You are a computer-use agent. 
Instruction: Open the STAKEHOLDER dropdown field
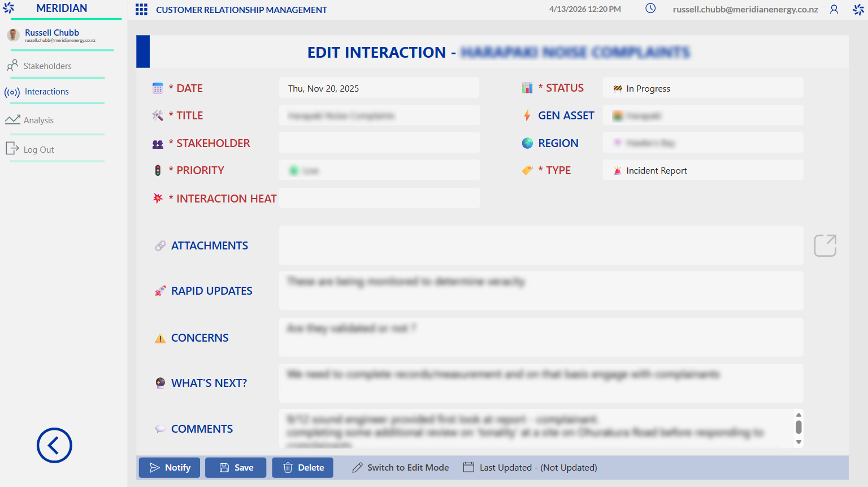pos(379,143)
